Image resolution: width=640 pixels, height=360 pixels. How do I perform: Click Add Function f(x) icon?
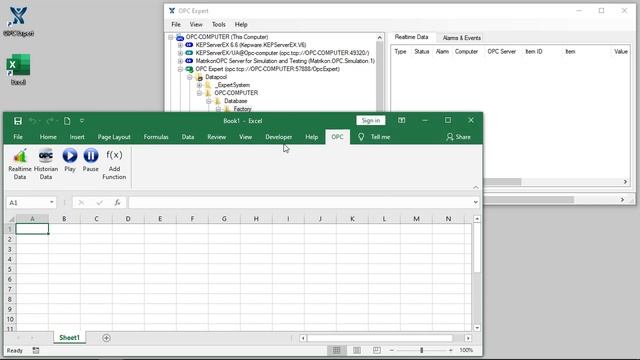pos(114,164)
